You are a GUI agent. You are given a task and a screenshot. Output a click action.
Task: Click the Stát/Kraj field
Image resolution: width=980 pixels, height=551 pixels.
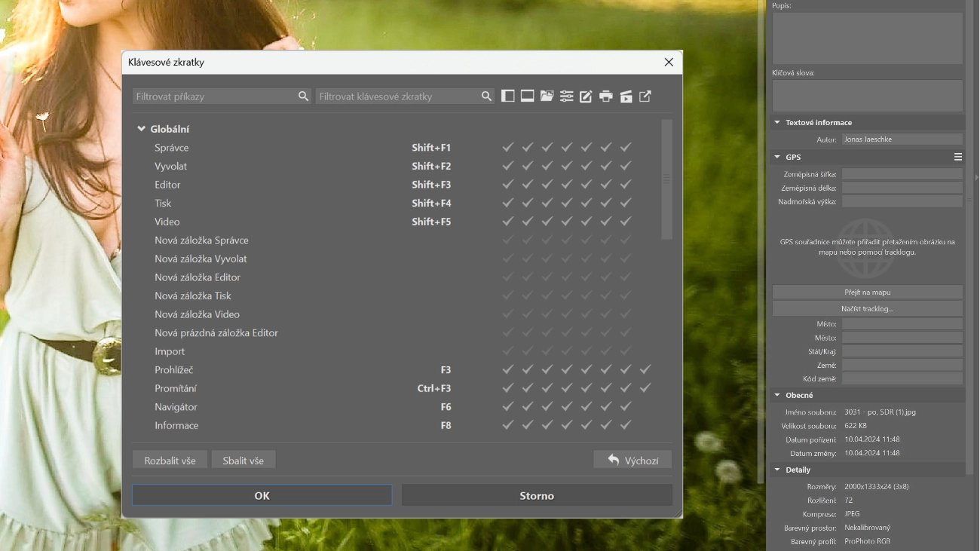click(902, 351)
